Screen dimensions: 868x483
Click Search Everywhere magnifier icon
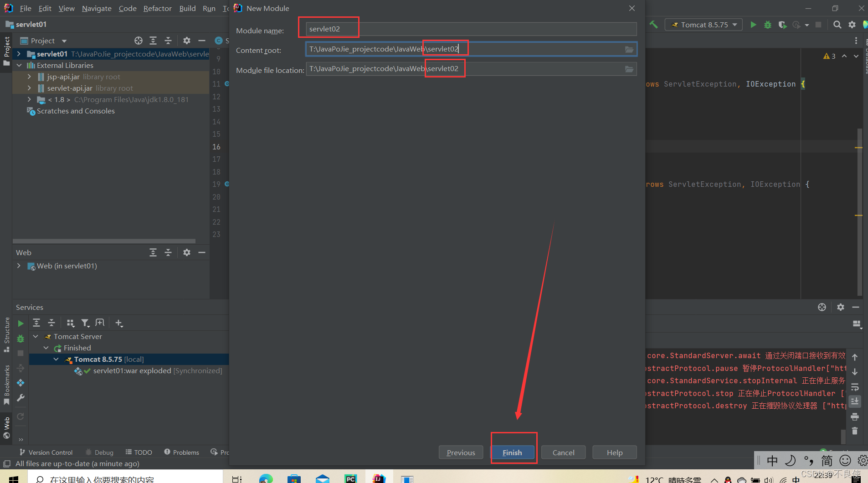point(837,25)
